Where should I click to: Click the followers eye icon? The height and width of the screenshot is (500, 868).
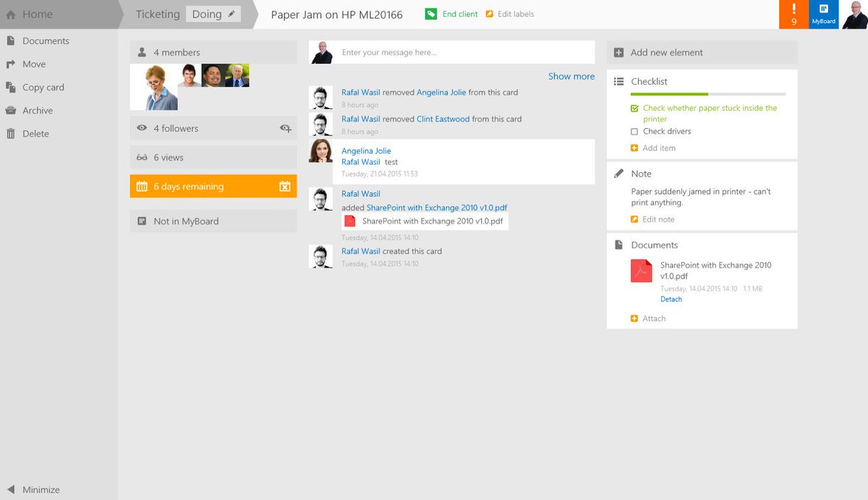click(142, 128)
